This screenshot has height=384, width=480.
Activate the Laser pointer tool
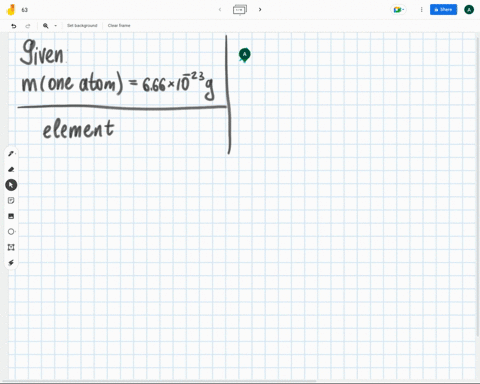coord(11,263)
